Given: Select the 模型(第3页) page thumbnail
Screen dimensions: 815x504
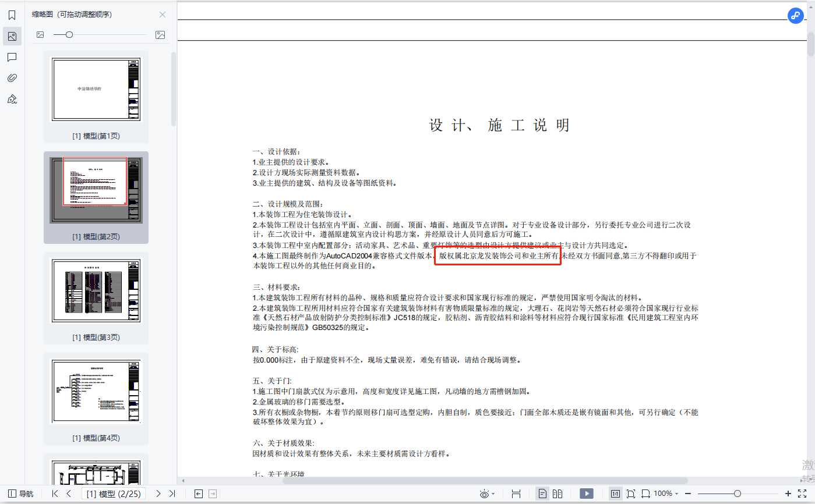Looking at the screenshot, I should (x=96, y=291).
